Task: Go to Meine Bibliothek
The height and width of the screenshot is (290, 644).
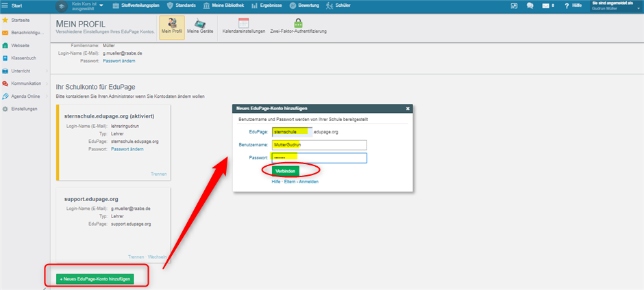Action: coord(223,5)
